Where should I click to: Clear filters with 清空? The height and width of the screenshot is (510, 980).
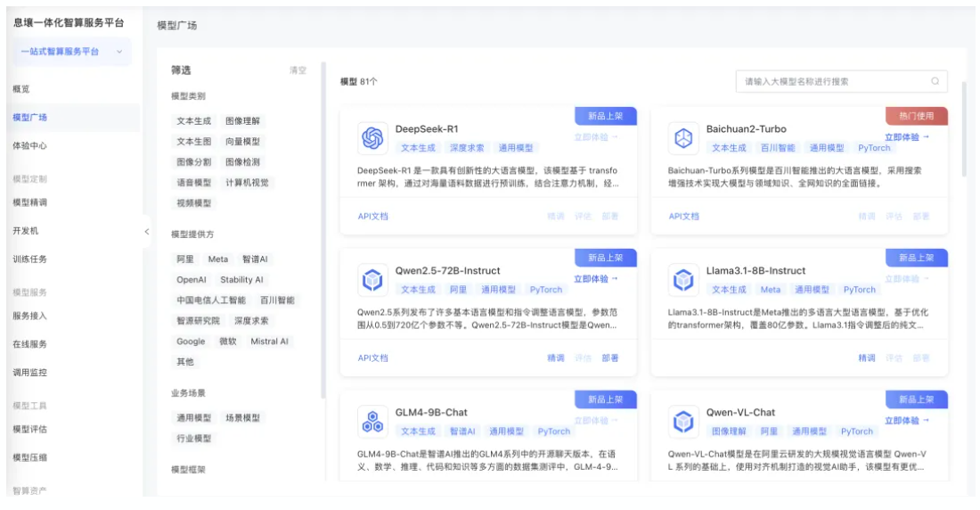pos(298,70)
